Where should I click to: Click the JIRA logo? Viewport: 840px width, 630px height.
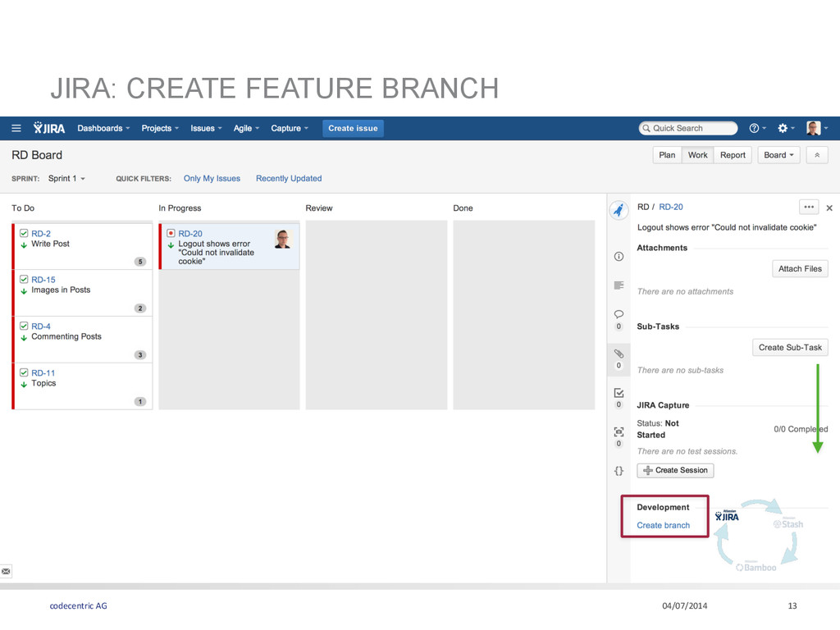[x=48, y=128]
